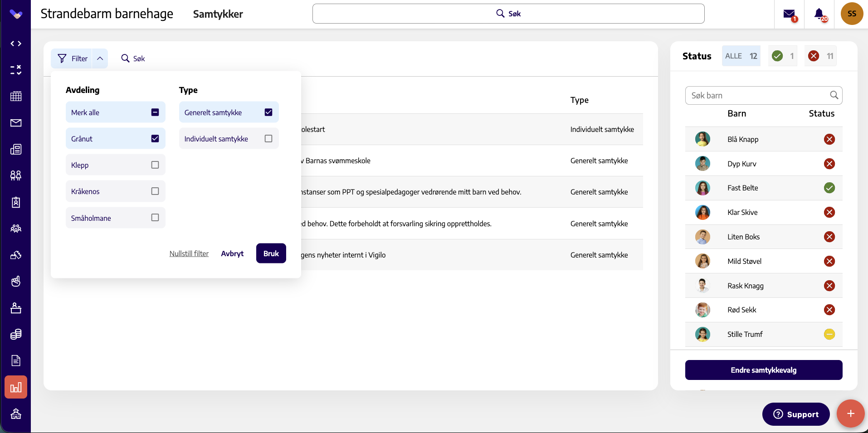Select the PPT og spesialpedagoger consent row
868x433 pixels.
472,192
